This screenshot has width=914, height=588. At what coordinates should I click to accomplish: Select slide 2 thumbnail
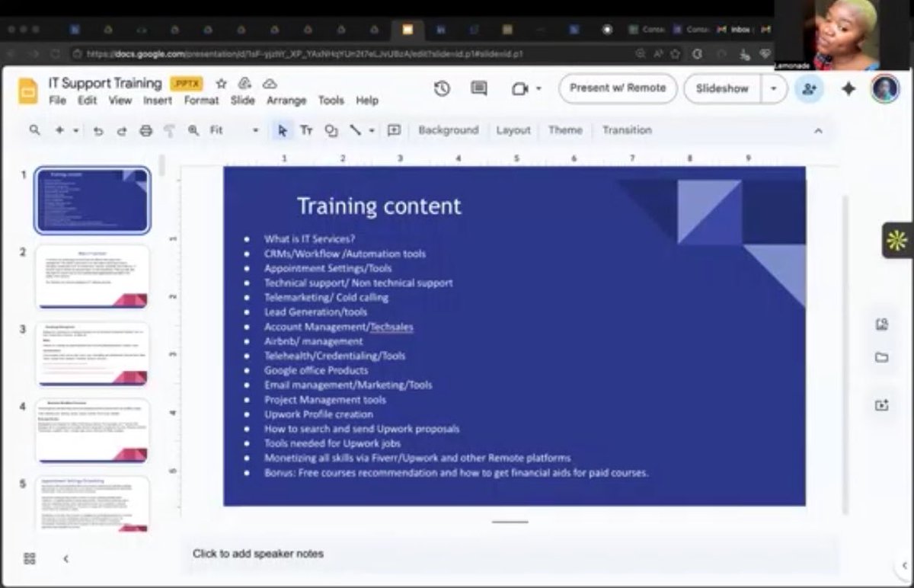(92, 276)
